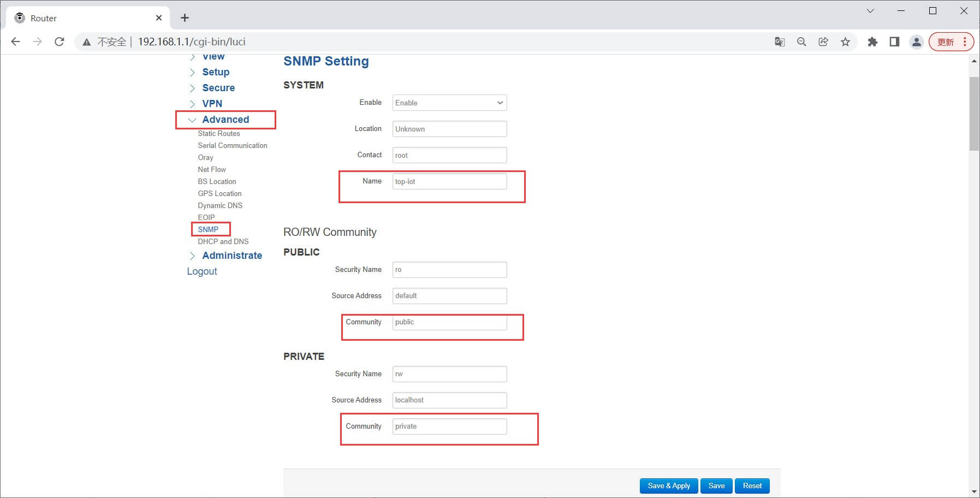Click the SNMP Setting heading
The image size is (980, 498).
coord(326,61)
